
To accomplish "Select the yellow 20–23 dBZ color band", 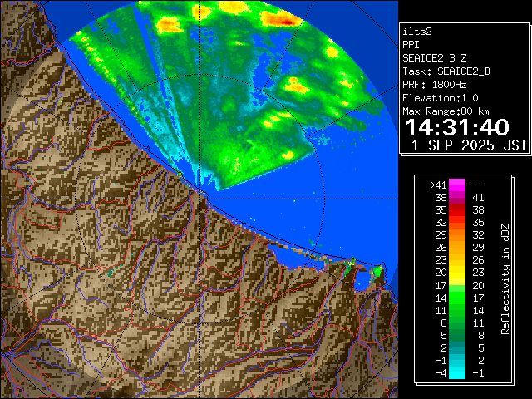I will tap(457, 271).
